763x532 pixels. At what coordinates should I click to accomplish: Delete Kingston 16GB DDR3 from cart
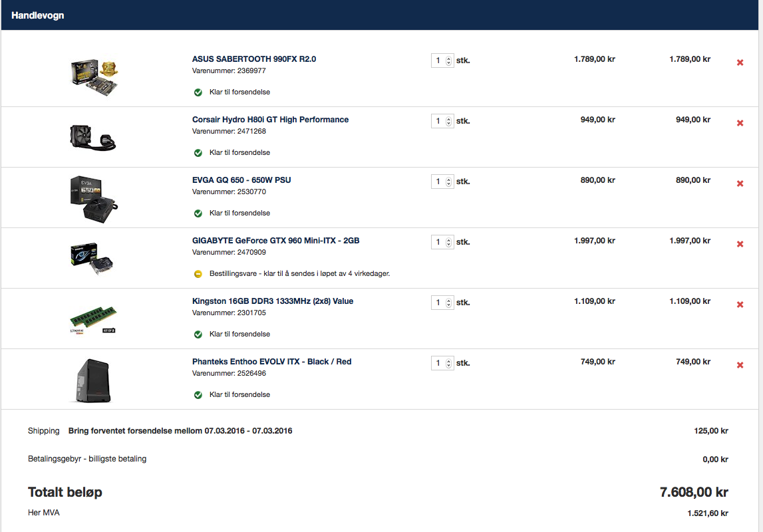coord(740,305)
